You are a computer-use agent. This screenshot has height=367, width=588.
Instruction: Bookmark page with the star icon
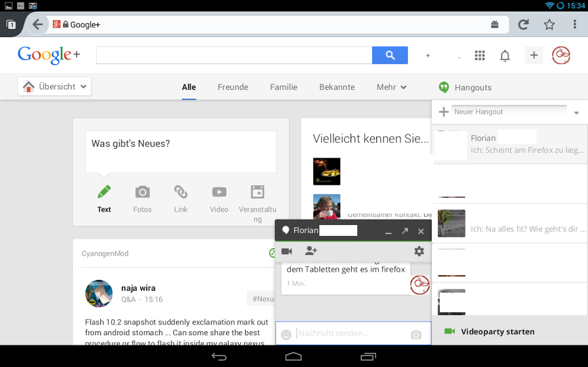tap(549, 25)
